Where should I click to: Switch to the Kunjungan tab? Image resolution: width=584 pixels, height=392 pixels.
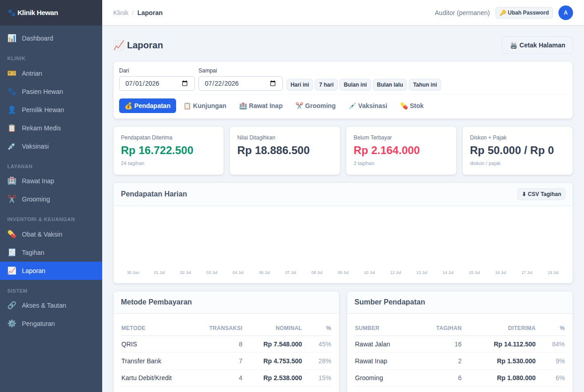tap(205, 106)
